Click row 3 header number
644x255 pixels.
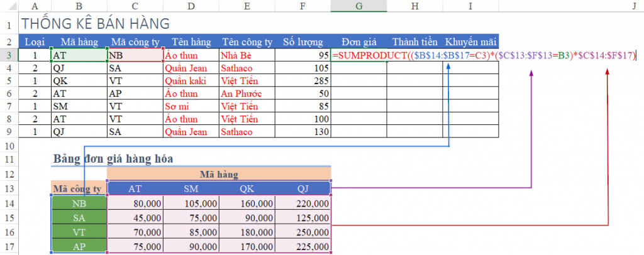[x=9, y=55]
